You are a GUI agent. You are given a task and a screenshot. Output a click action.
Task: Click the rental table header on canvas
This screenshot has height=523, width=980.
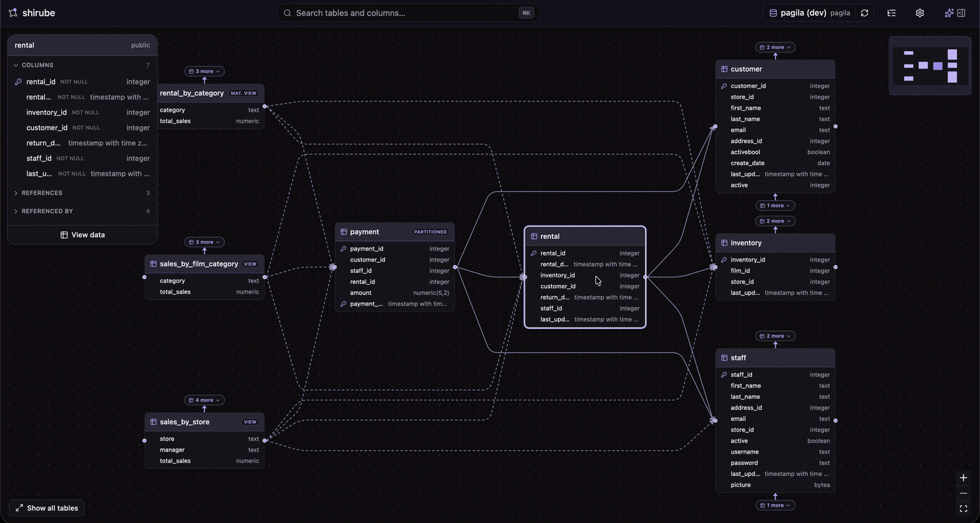click(585, 236)
